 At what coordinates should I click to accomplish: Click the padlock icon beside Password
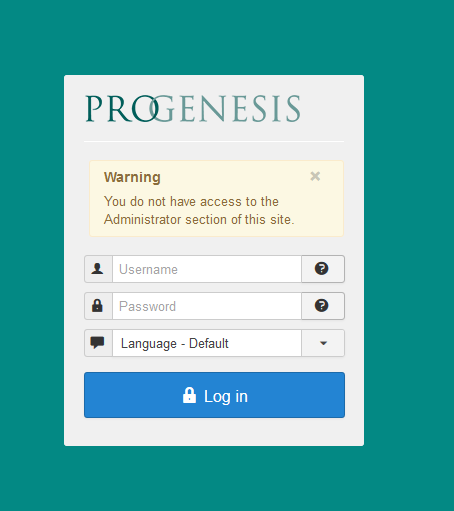97,305
